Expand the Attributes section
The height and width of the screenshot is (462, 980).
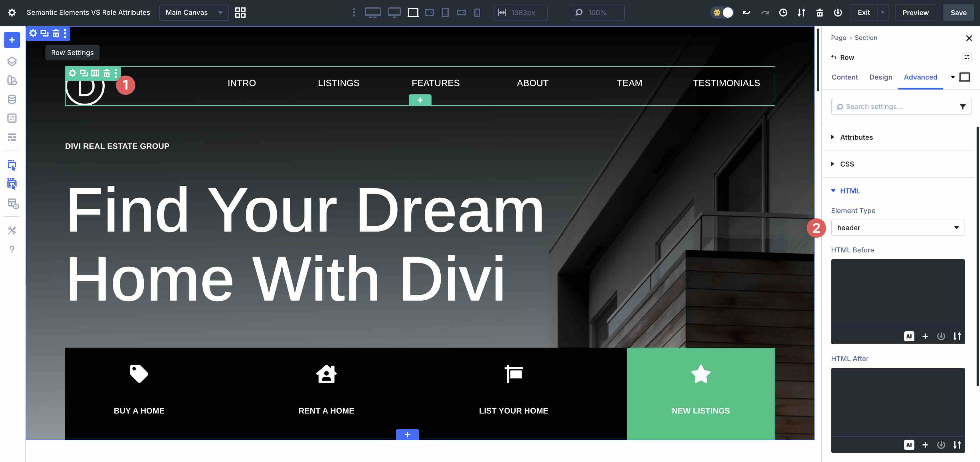[856, 137]
